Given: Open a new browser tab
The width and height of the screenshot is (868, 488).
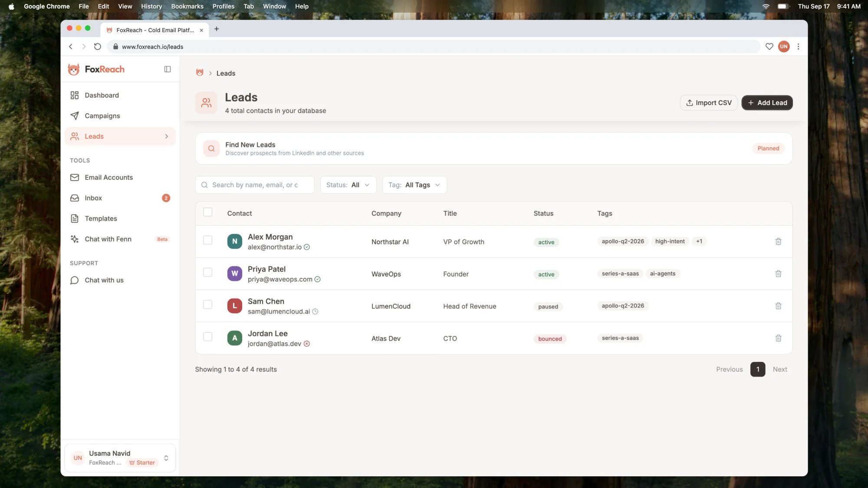Looking at the screenshot, I should point(217,29).
